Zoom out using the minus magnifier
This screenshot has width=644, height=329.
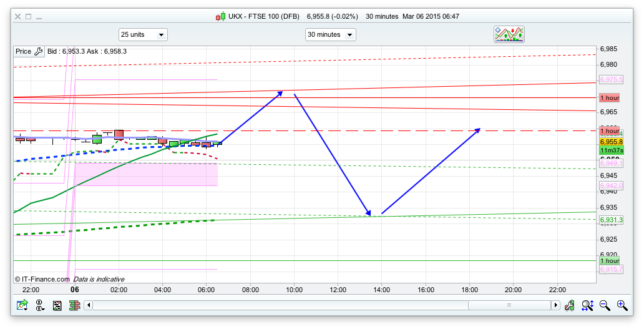(605, 305)
